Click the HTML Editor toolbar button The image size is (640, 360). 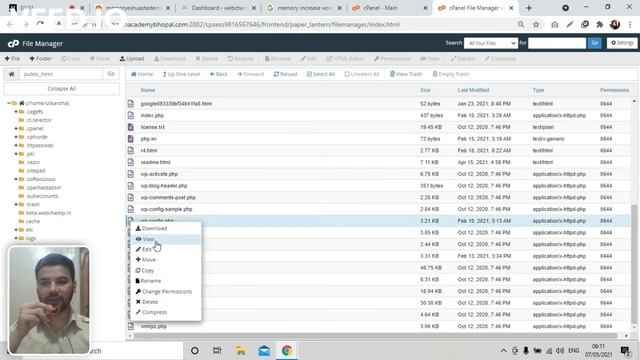coord(345,59)
